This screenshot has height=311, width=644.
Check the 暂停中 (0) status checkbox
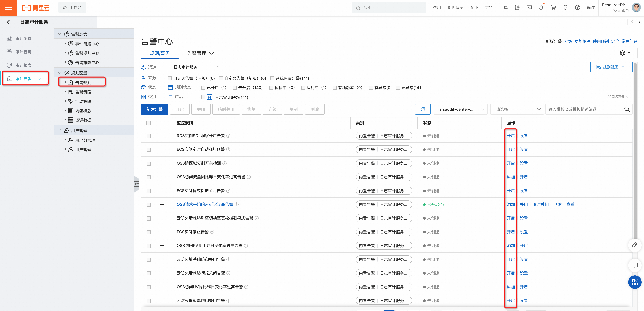coord(271,88)
